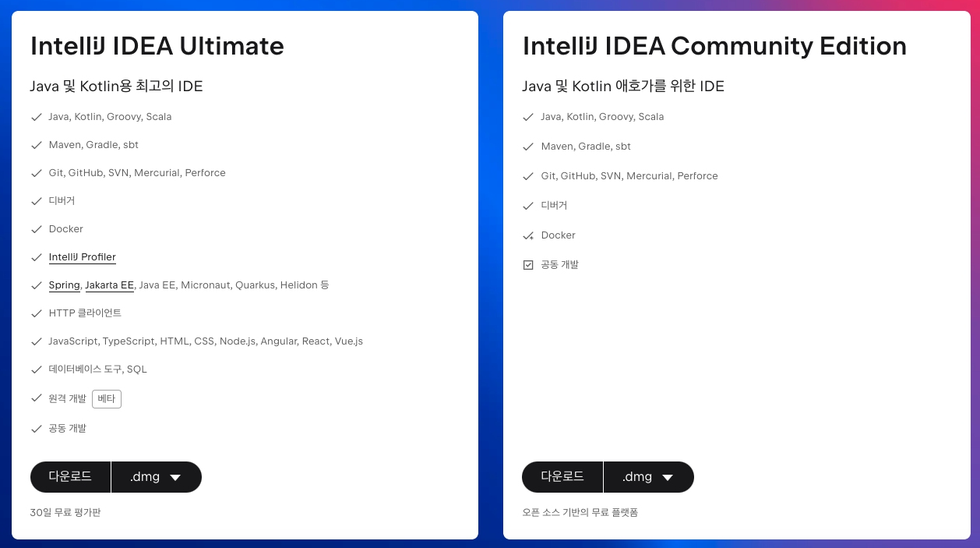The image size is (980, 548).
Task: Click the '30일 무료 평가판' note
Action: pos(65,513)
